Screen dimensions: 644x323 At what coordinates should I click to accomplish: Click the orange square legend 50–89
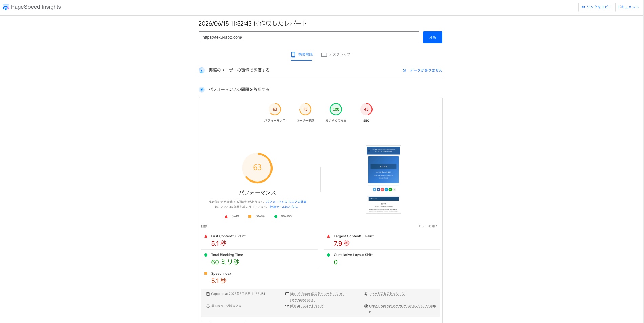coord(250,216)
